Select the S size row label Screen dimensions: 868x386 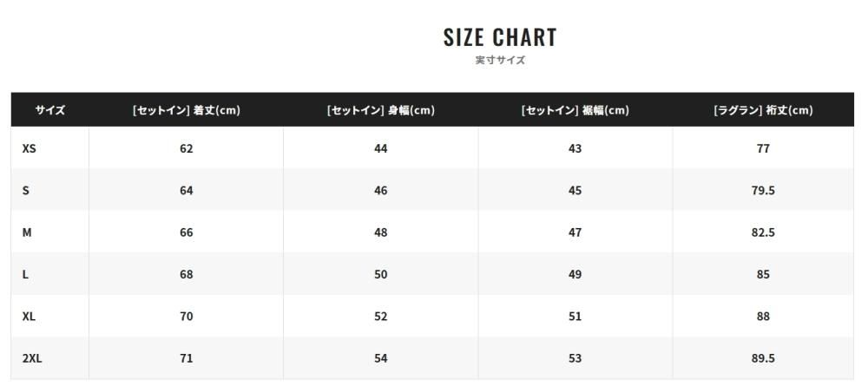25,190
